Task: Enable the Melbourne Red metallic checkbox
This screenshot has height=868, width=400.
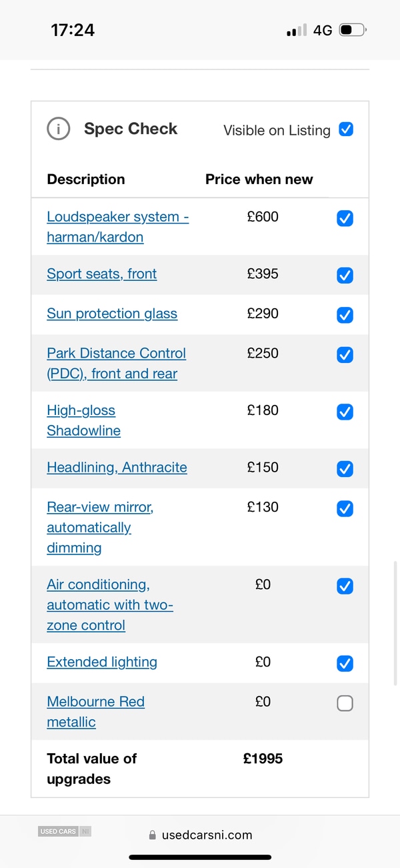Action: 345,703
